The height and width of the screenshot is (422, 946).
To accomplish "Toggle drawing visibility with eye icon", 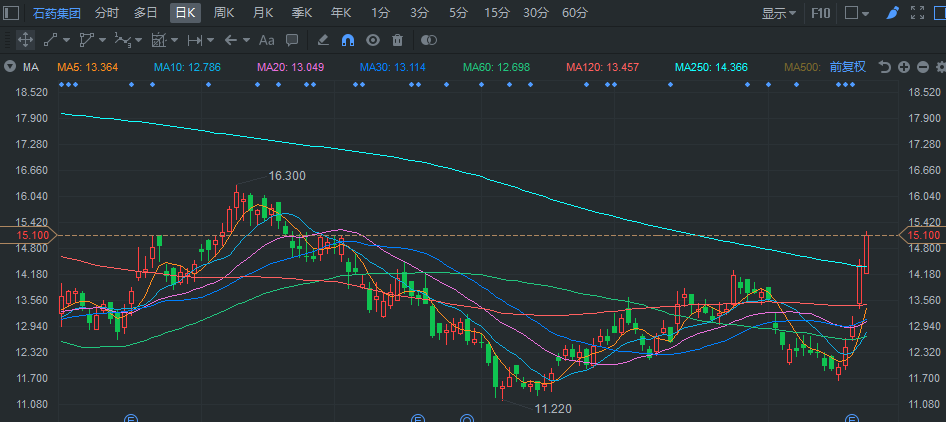I will tap(373, 40).
